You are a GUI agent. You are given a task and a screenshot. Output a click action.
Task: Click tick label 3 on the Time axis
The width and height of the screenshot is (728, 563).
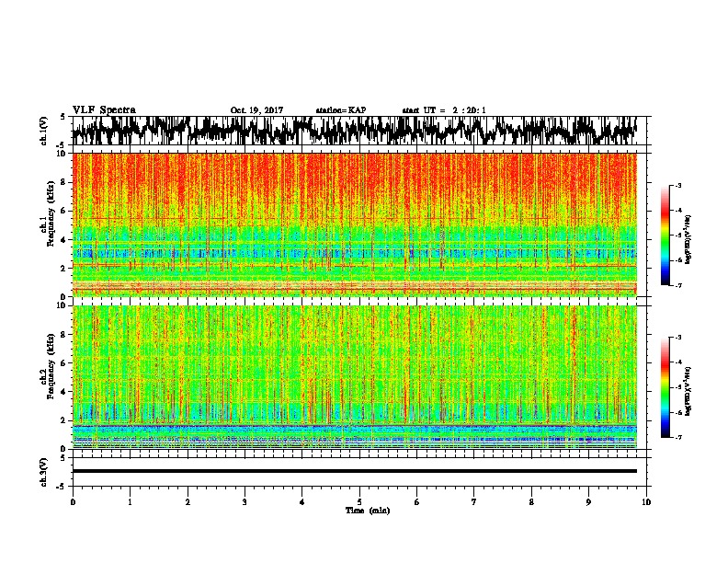click(245, 502)
